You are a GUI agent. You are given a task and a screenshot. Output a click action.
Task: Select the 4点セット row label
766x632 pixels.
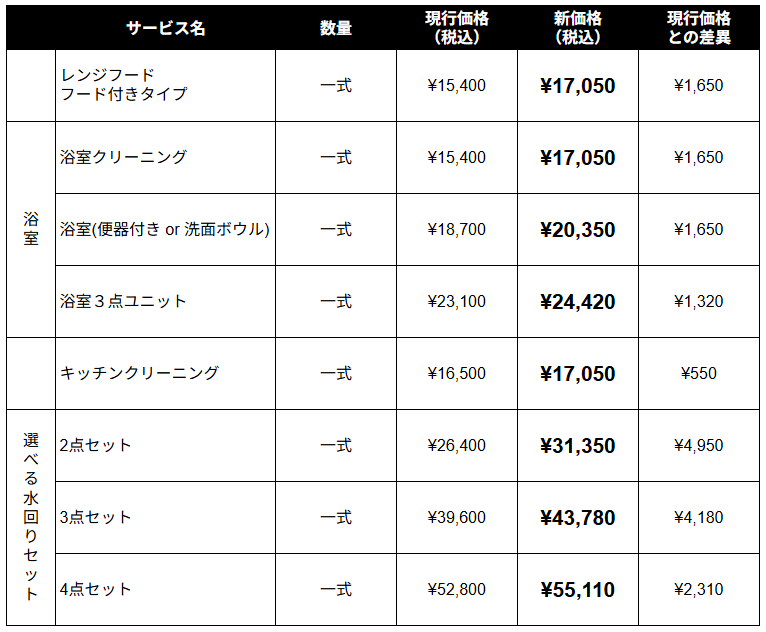coord(96,589)
